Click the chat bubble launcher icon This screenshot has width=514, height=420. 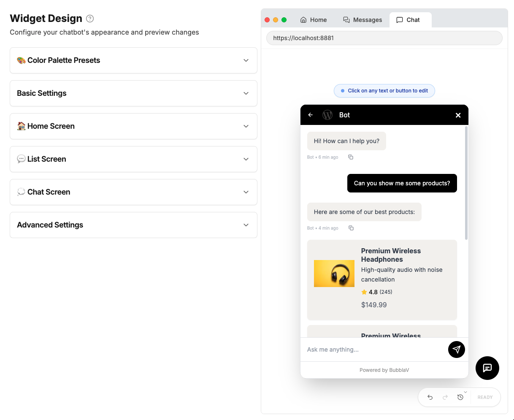coord(487,368)
